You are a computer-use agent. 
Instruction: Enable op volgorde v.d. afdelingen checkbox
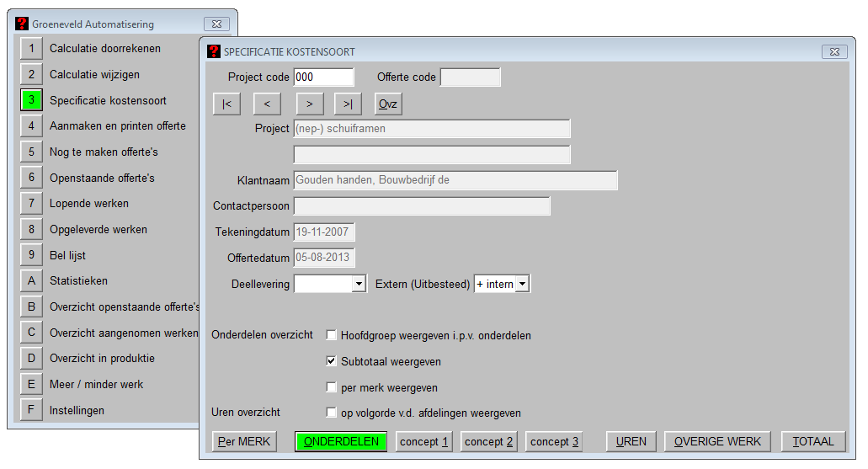[332, 413]
